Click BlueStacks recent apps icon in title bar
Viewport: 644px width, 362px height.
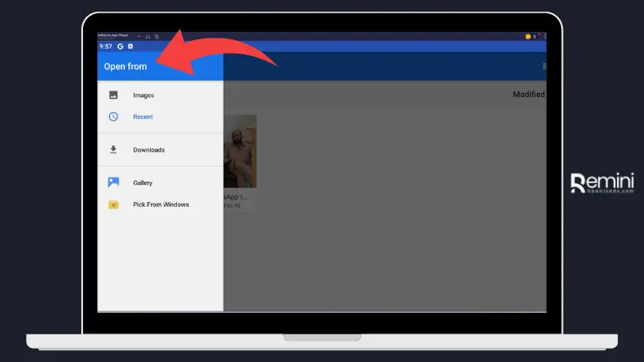157,37
